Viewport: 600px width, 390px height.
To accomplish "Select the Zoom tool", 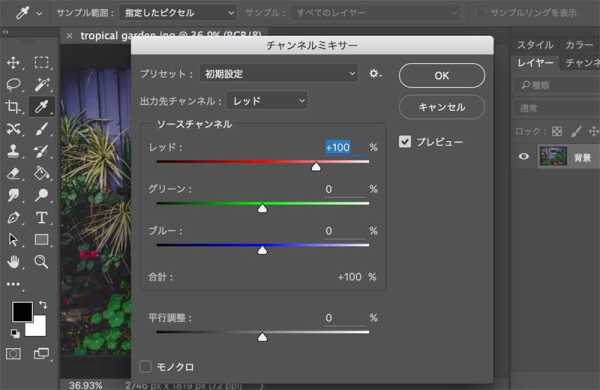I will (x=41, y=262).
